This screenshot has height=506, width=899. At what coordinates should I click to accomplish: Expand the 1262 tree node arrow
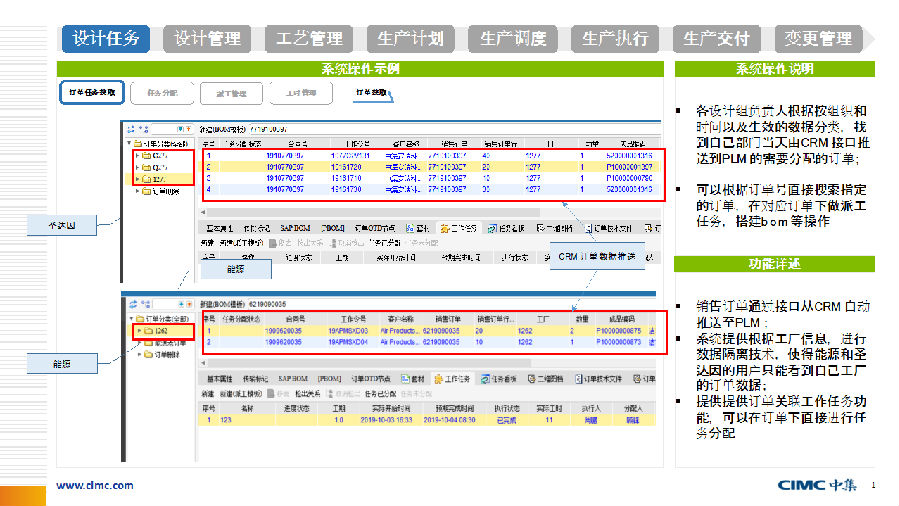pyautogui.click(x=137, y=330)
